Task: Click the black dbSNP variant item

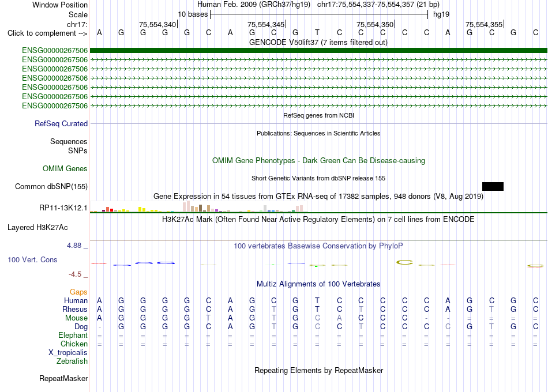Action: (x=493, y=187)
